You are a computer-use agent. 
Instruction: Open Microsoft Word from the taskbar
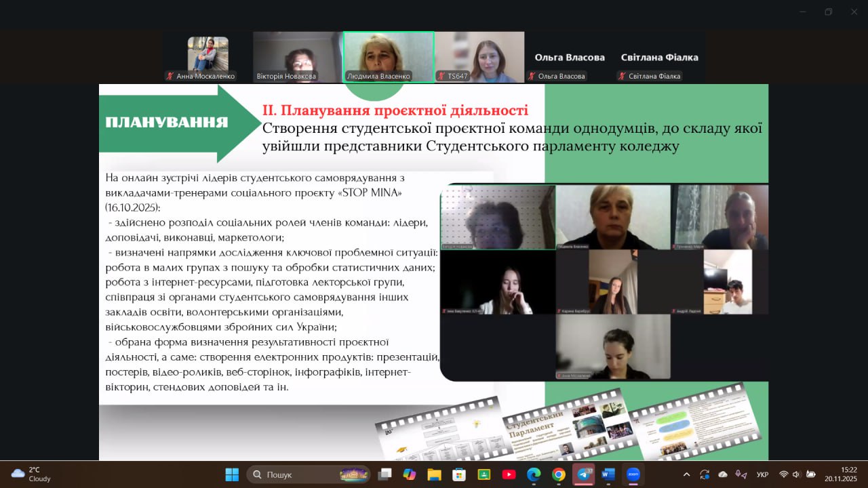608,474
